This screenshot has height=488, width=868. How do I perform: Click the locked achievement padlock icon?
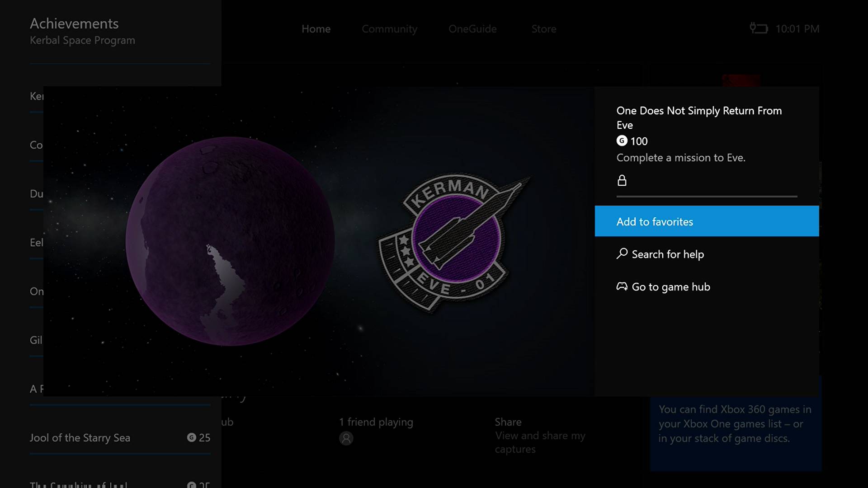coord(622,180)
